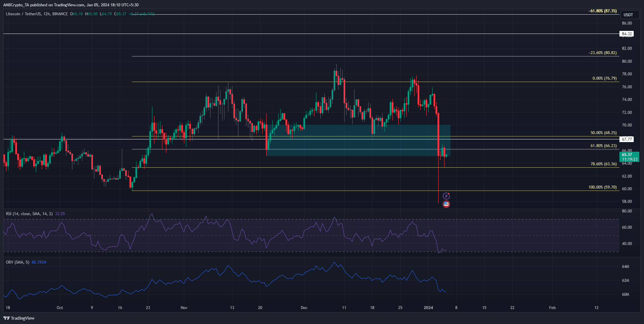Click the RSI value 32.05
This screenshot has width=644, height=324.
tap(60, 214)
